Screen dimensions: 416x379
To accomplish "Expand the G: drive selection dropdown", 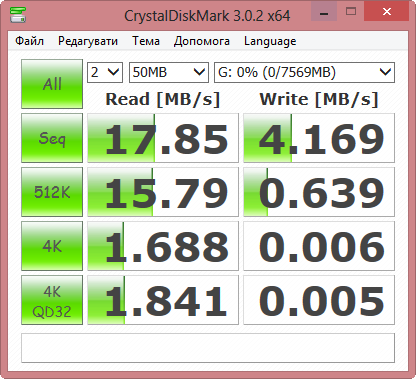I will pyautogui.click(x=304, y=72).
